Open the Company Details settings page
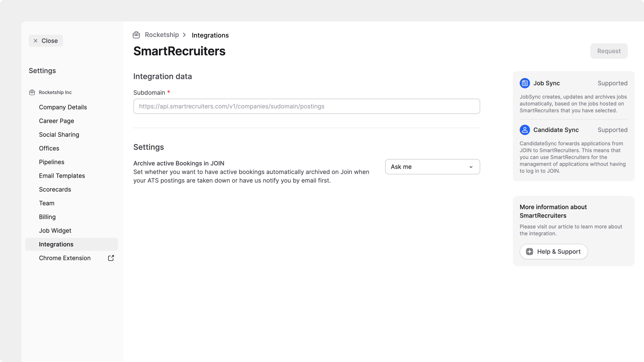The height and width of the screenshot is (362, 644). click(63, 107)
